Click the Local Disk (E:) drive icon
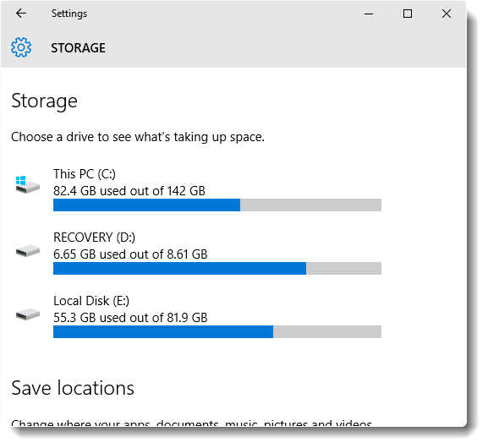The height and width of the screenshot is (448, 488). coord(28,314)
